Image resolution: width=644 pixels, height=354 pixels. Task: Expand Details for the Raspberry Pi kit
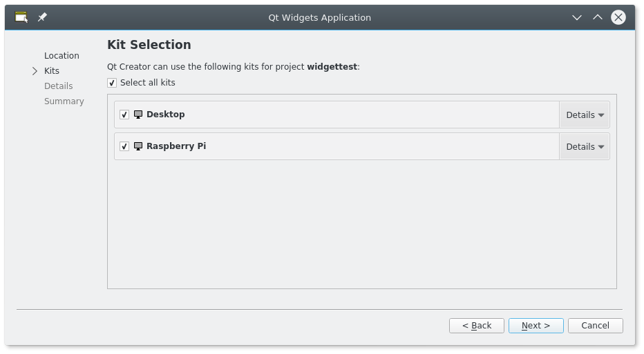click(x=585, y=147)
